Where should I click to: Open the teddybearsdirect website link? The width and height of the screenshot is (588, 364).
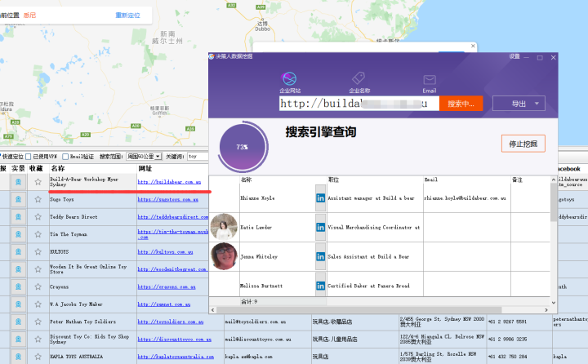tap(173, 216)
